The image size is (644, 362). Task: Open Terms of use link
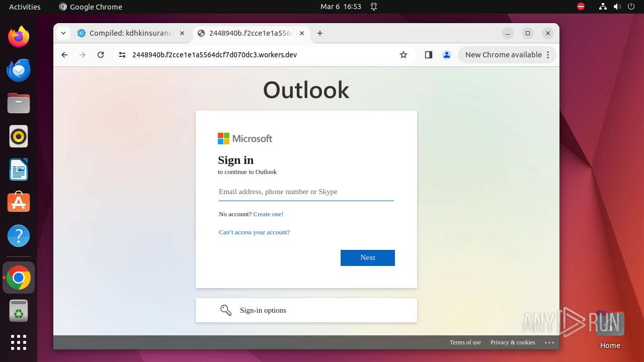465,342
